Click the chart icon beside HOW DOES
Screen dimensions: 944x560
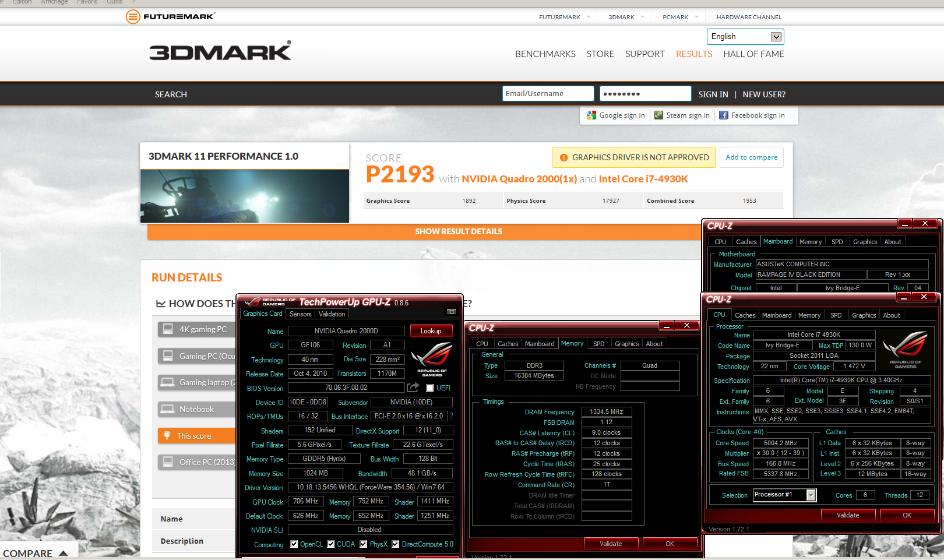161,304
